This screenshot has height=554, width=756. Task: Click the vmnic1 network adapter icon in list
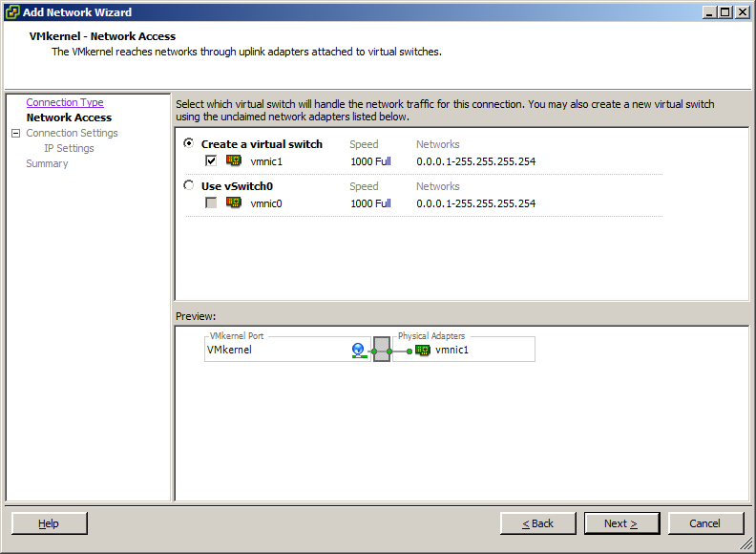(x=234, y=160)
